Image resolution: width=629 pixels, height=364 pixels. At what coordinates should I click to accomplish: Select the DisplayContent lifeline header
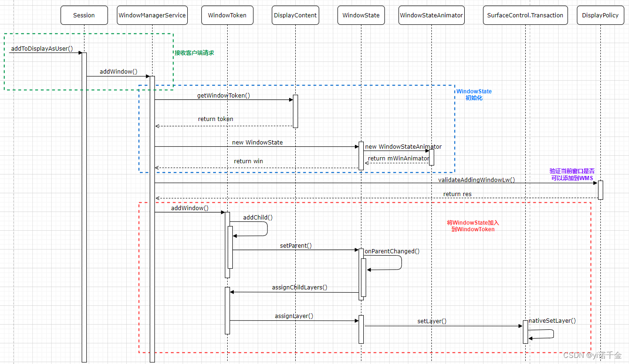point(296,15)
